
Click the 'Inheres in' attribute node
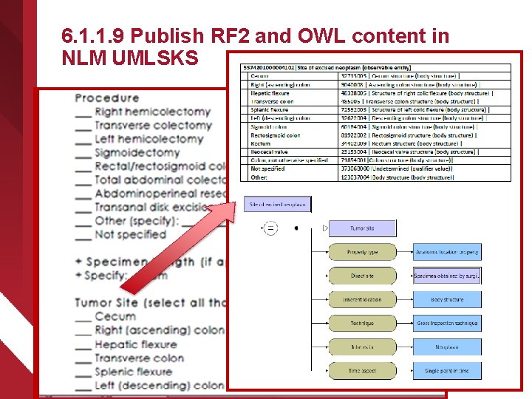pos(362,347)
